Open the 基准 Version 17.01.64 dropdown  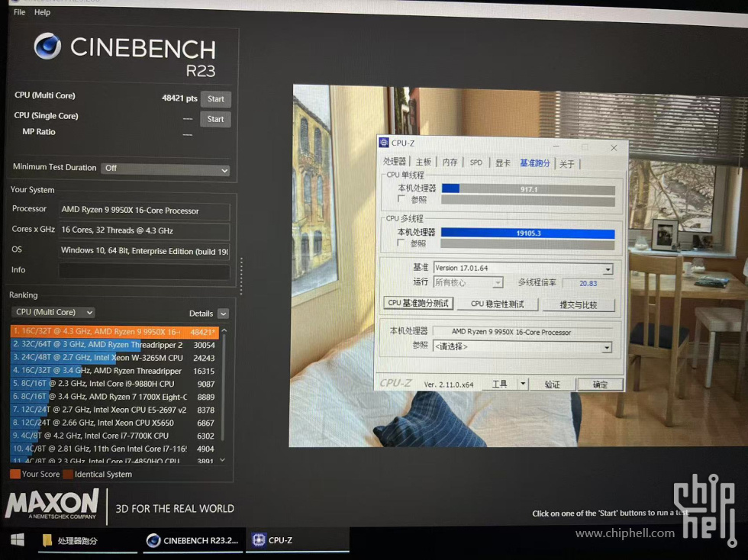point(523,268)
